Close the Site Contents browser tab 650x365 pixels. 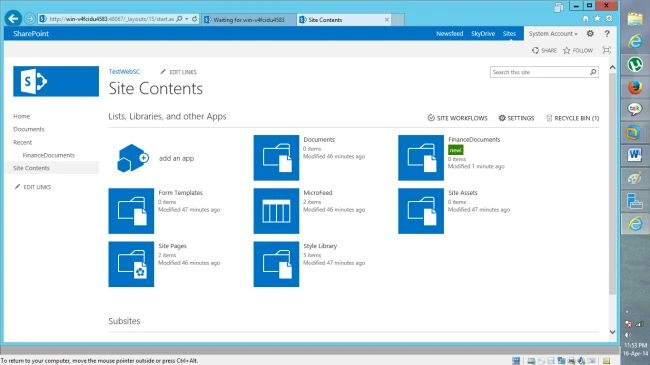point(387,19)
